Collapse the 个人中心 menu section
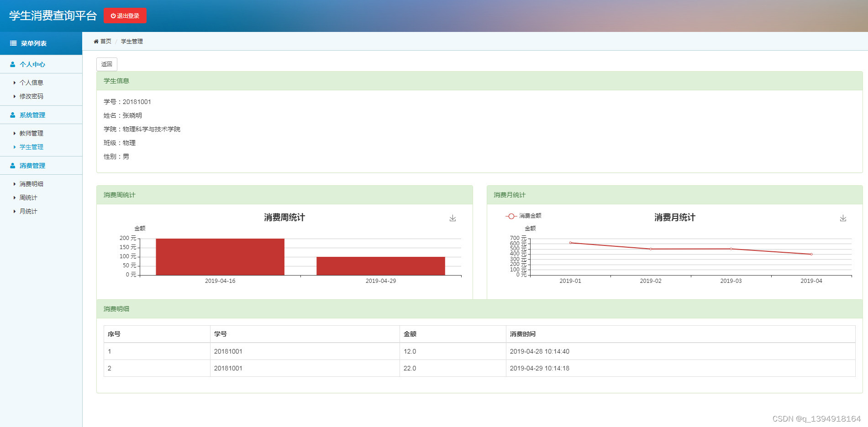This screenshot has height=427, width=868. pos(41,64)
